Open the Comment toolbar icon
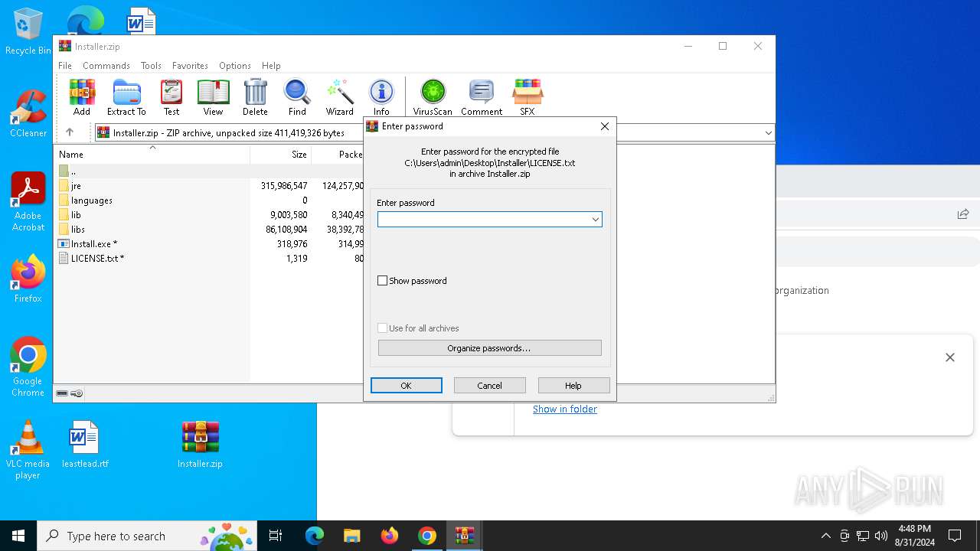Viewport: 980px width, 551px height. pyautogui.click(x=482, y=97)
